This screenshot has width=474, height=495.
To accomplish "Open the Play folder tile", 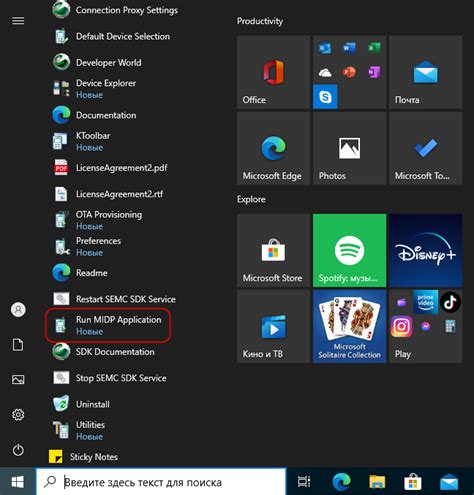I will click(425, 326).
